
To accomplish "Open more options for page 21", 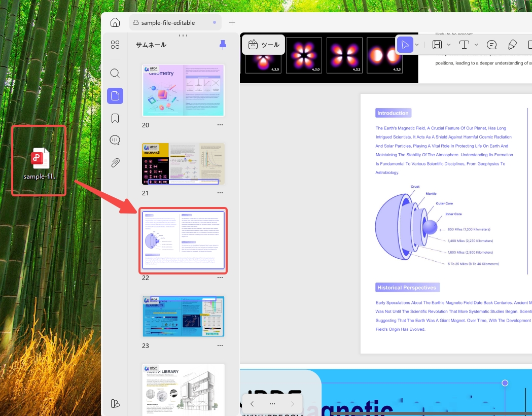I will pos(220,193).
